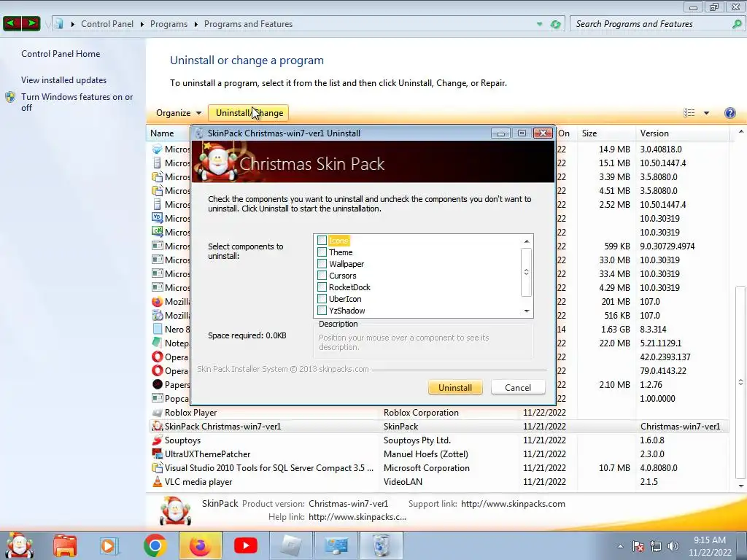The width and height of the screenshot is (747, 560).
Task: Cancel the Christmas Skin Pack uninstall
Action: click(x=518, y=388)
